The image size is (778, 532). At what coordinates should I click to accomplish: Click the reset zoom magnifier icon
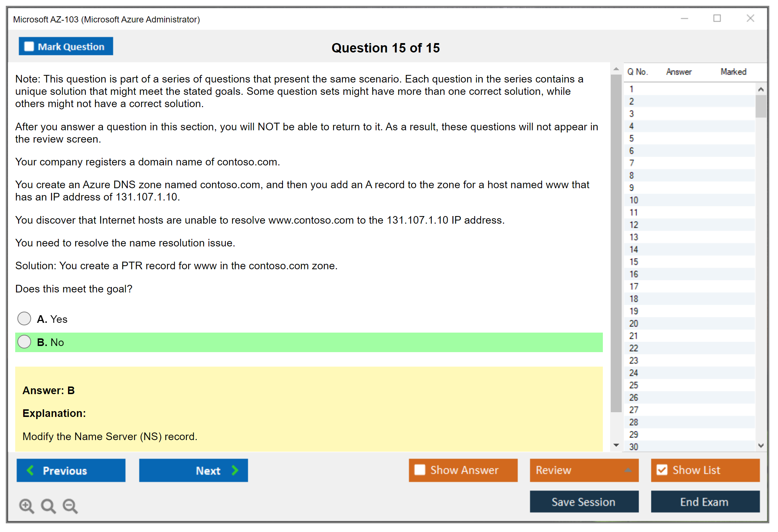pyautogui.click(x=48, y=506)
